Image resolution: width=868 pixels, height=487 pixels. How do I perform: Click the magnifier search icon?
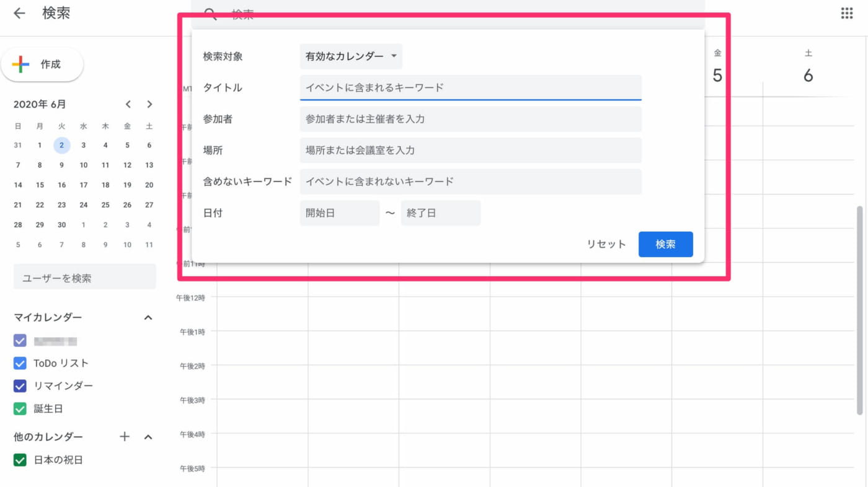coord(211,14)
